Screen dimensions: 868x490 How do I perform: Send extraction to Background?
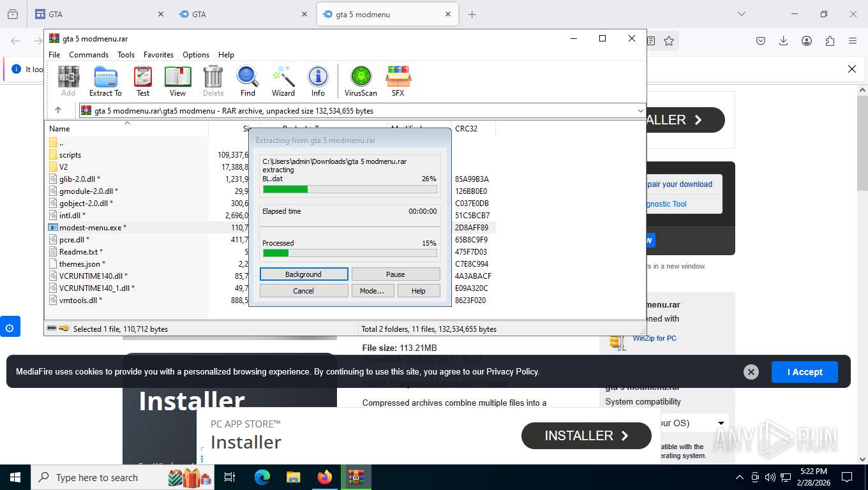[x=304, y=274]
